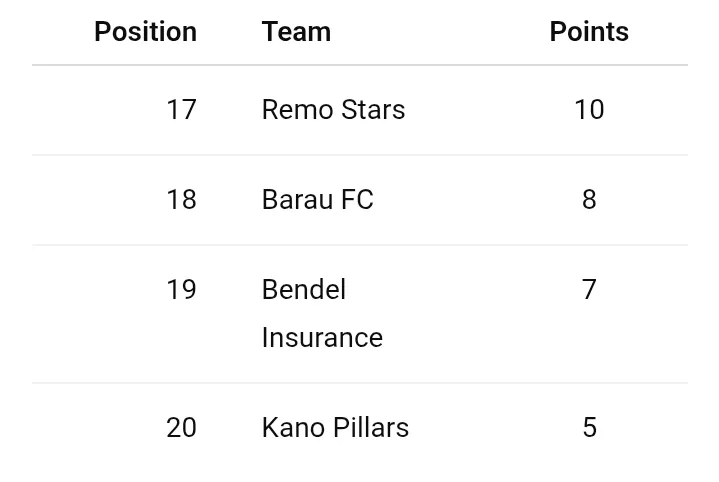This screenshot has width=719, height=482.
Task: Click the Team column header
Action: tap(296, 32)
